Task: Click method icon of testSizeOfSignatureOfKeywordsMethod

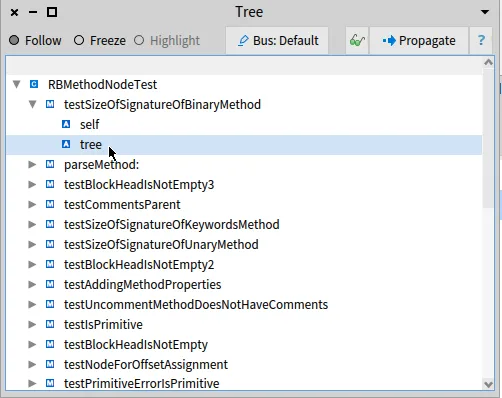Action: pos(50,224)
